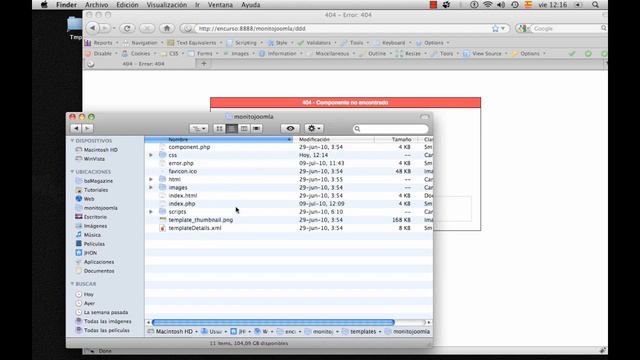Open the Archivo menu
This screenshot has width=640, height=360.
[x=96, y=5]
